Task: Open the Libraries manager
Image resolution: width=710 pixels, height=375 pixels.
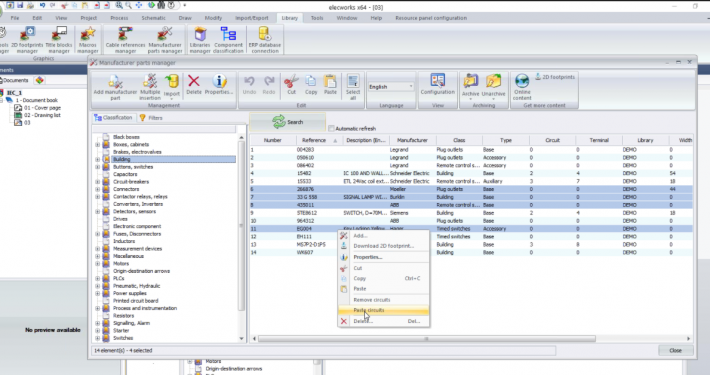Action: pyautogui.click(x=200, y=40)
